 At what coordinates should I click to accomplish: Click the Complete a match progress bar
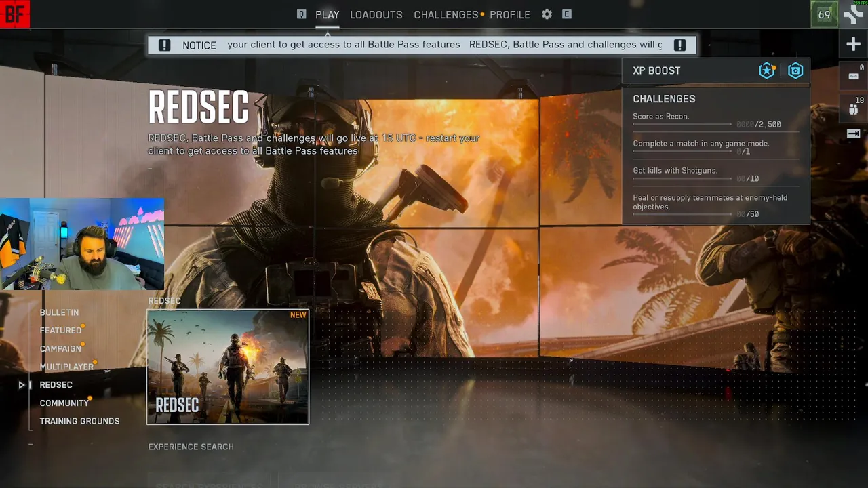tap(682, 152)
